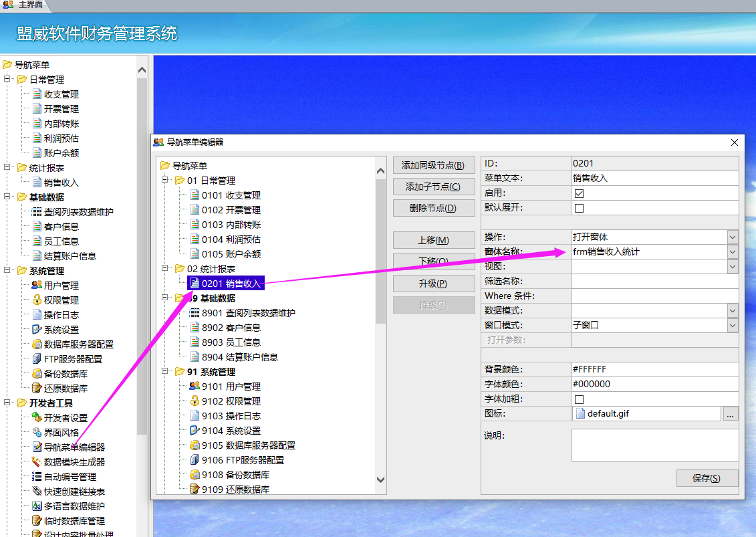Click 9105 数据库服务器配置 icon in editor

pos(195,445)
